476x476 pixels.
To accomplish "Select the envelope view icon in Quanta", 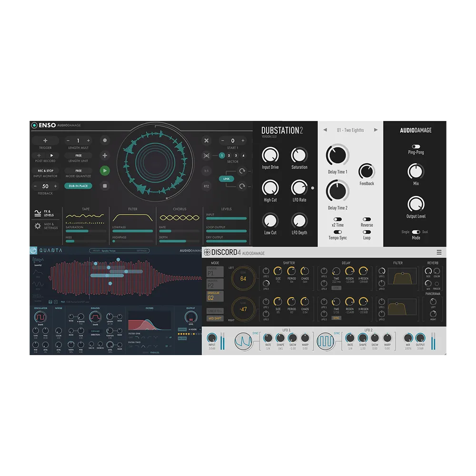I will (x=38, y=272).
